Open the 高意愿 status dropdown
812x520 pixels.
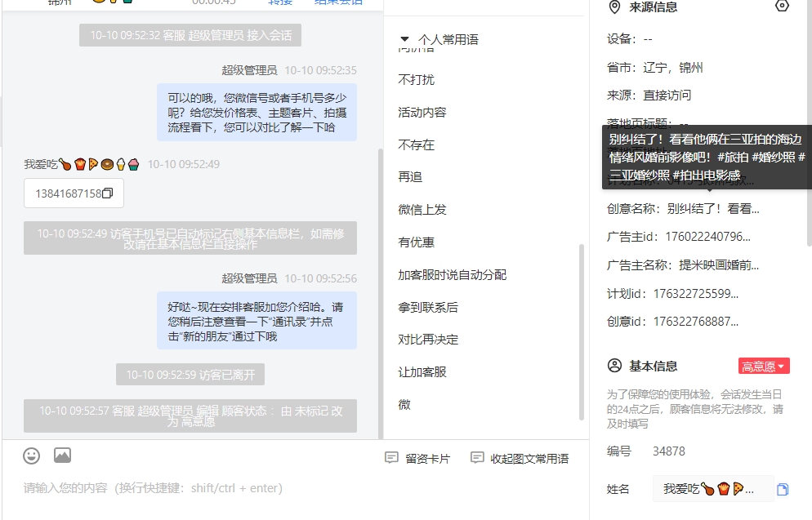764,367
